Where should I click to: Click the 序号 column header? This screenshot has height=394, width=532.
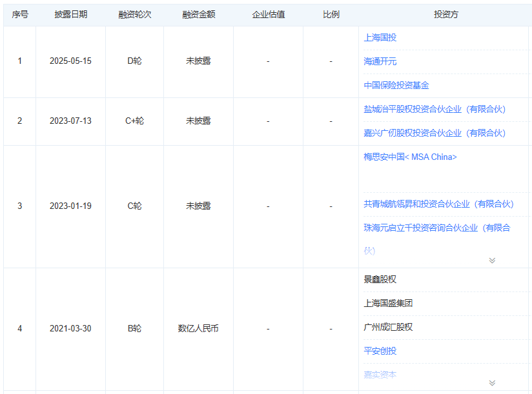(20, 15)
